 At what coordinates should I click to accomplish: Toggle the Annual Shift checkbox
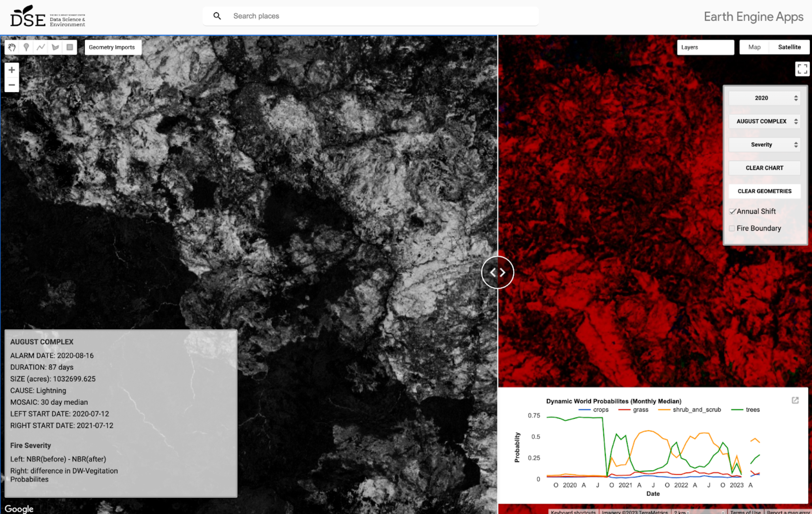click(x=732, y=212)
